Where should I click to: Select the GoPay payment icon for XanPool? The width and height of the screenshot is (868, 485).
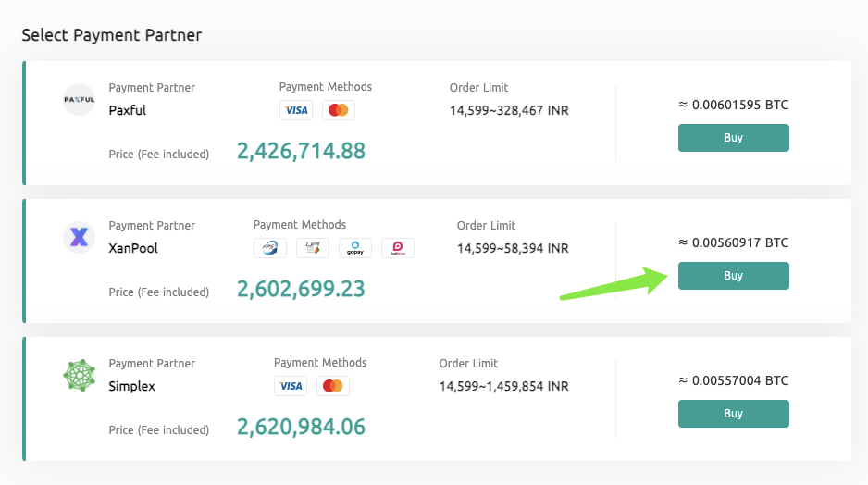click(355, 248)
